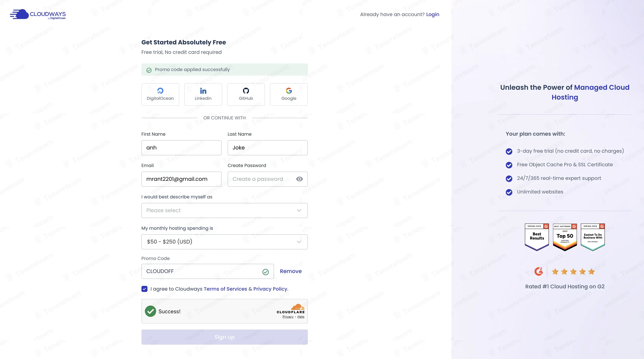644x359 pixels.
Task: Click the 'OR CONTINUE WITH' label
Action: point(224,118)
